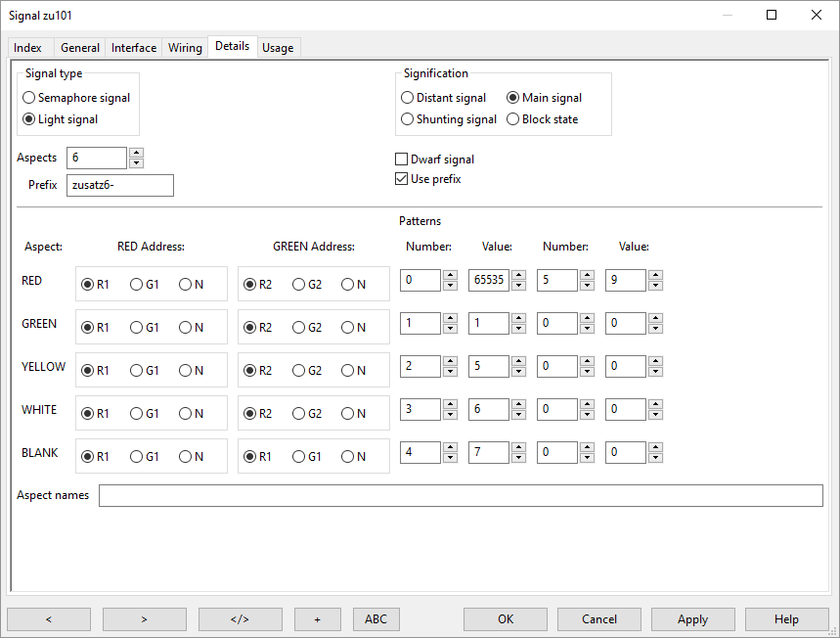Increase RED row first pattern Number

click(450, 275)
